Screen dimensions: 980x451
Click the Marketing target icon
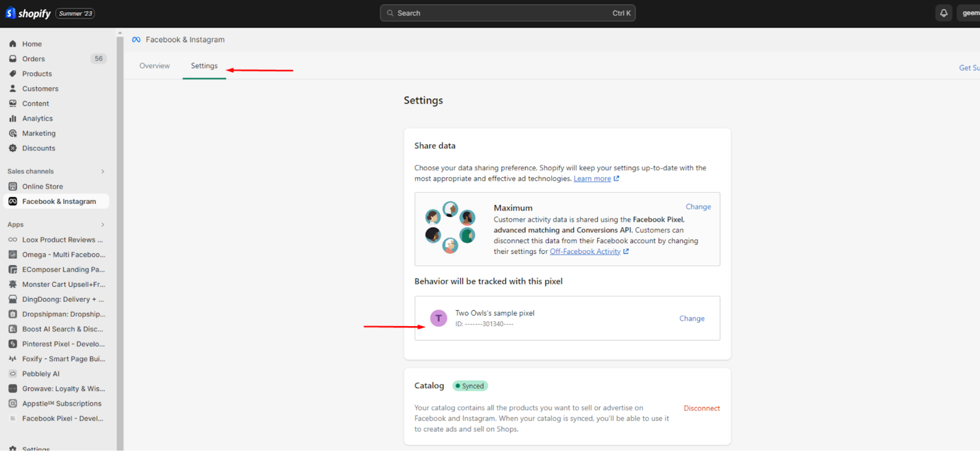pos(13,133)
